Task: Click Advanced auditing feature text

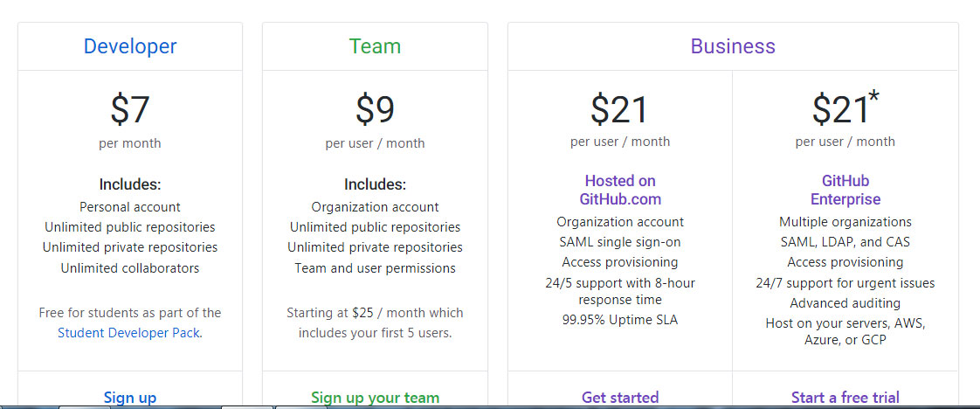Action: (x=845, y=303)
